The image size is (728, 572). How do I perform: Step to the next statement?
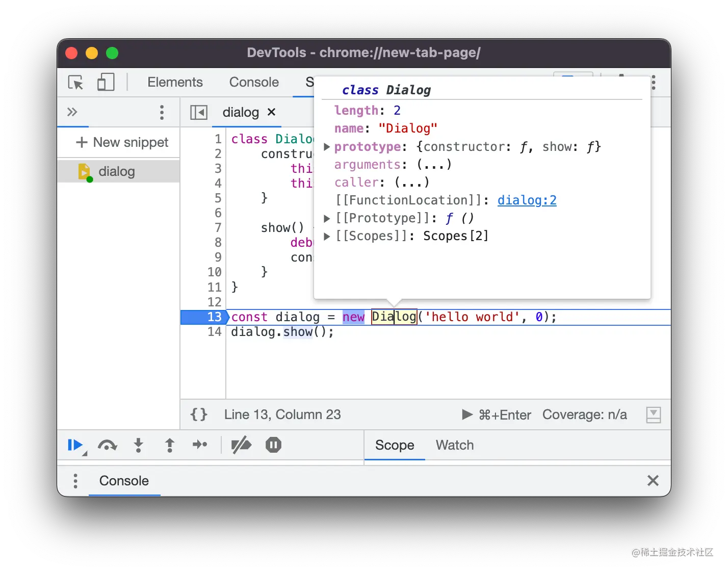[x=200, y=445]
